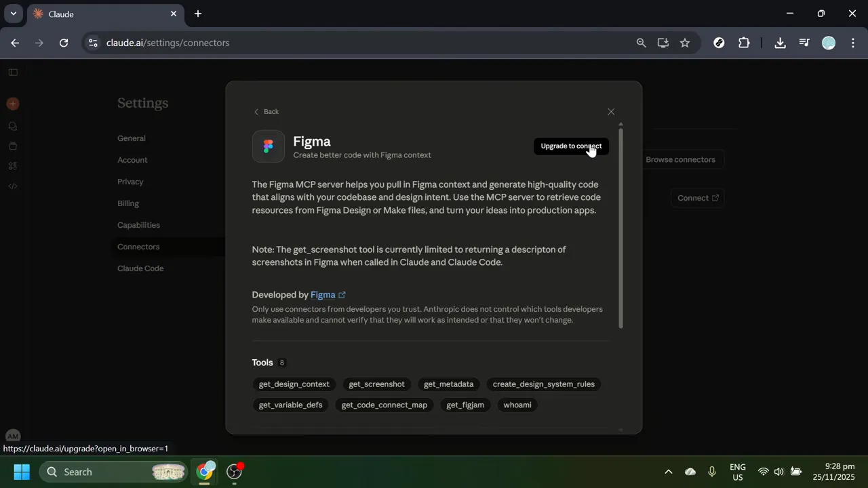Open Account settings section
This screenshot has width=868, height=488.
pyautogui.click(x=132, y=160)
